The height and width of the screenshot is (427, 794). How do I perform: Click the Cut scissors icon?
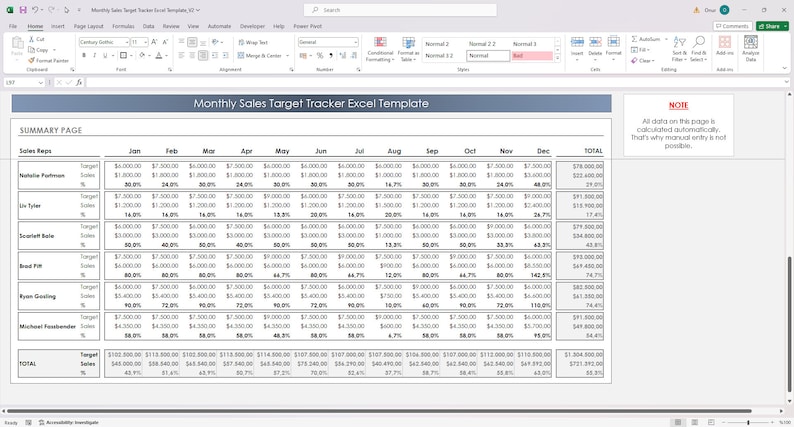tap(31, 39)
